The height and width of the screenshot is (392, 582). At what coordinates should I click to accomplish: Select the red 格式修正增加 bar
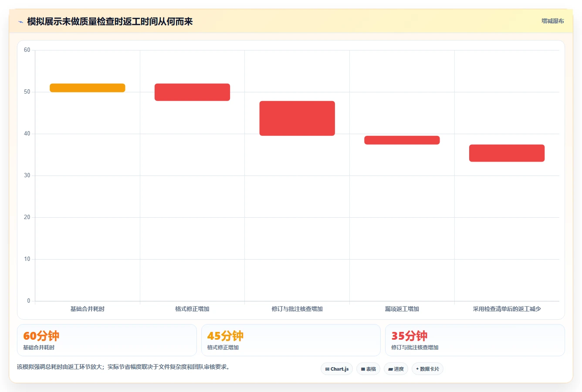coord(192,92)
